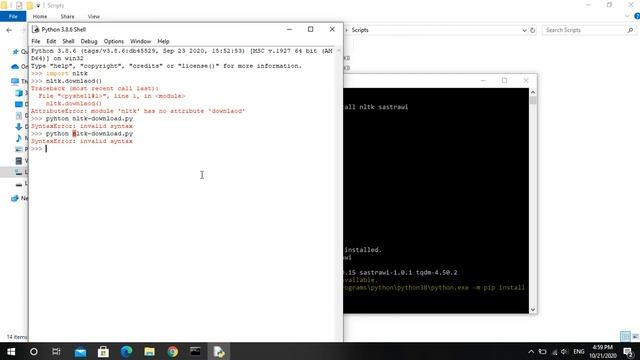640x360 pixels.
Task: Open the Shell menu in IDLE
Action: (x=68, y=41)
